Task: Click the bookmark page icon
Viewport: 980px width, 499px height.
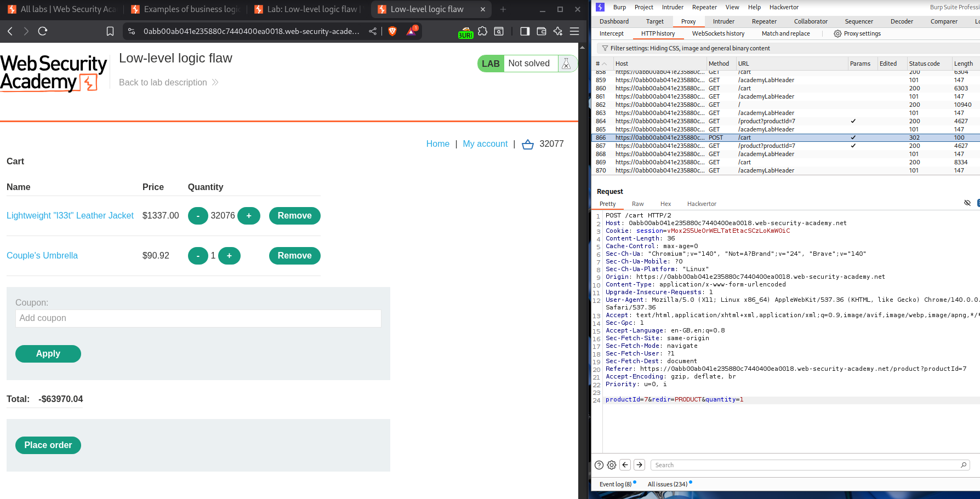Action: pyautogui.click(x=110, y=31)
